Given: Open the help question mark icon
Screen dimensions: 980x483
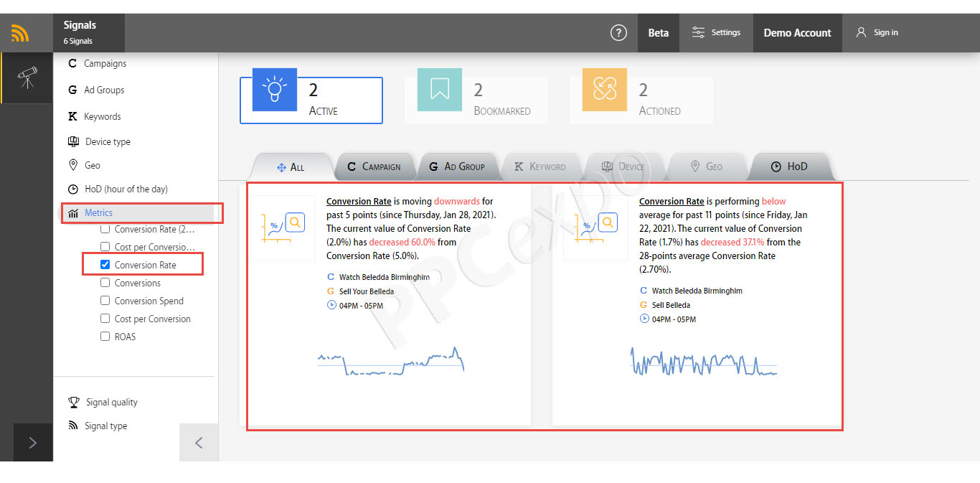Looking at the screenshot, I should (618, 32).
